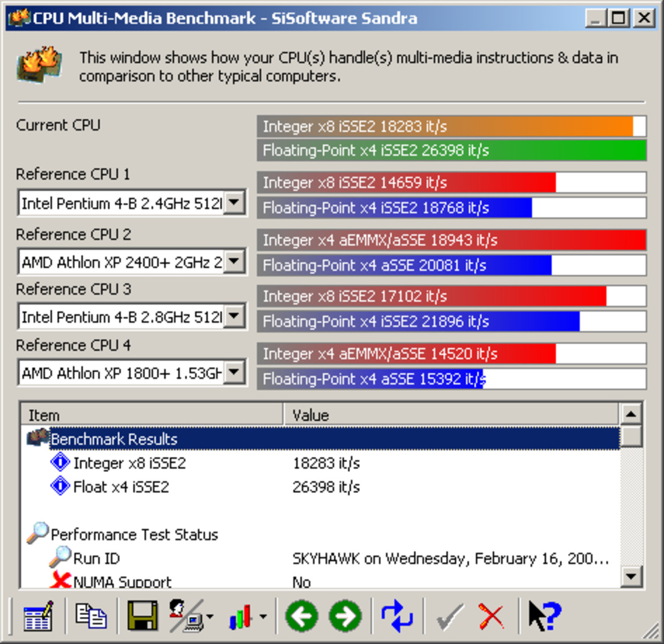Click red X icon beside NUMA Support
Image resolution: width=664 pixels, height=644 pixels.
[60, 580]
